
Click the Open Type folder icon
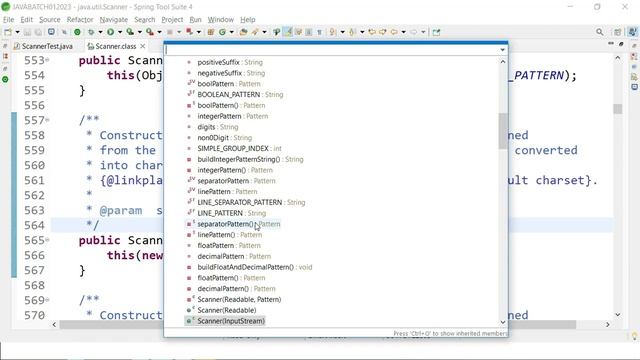(243, 32)
